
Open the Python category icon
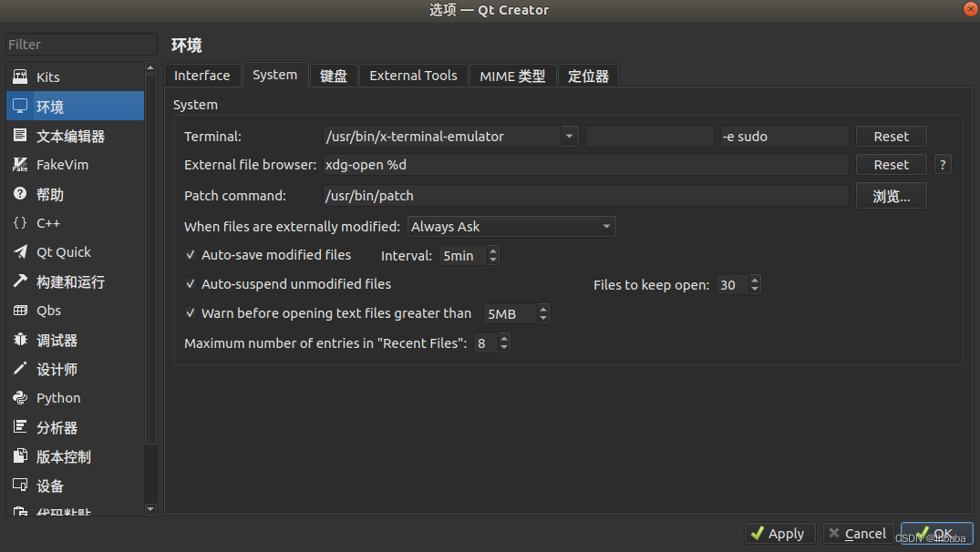tap(20, 398)
